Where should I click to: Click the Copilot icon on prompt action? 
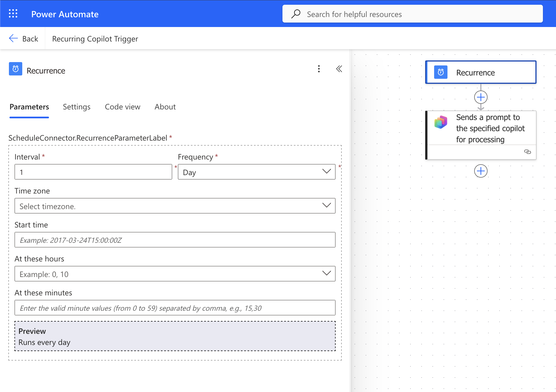pos(441,122)
